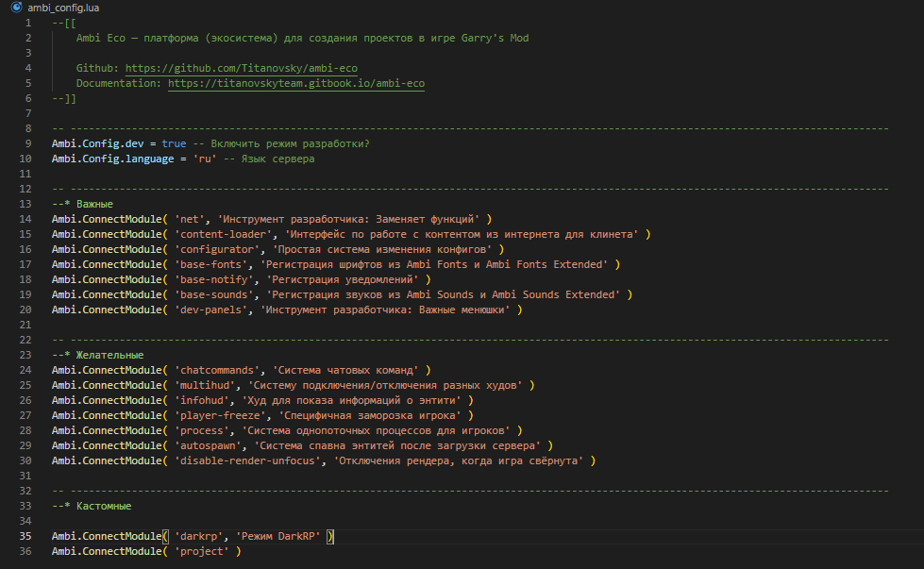
Task: Click the 'project' module string on the last line
Action: (x=203, y=551)
